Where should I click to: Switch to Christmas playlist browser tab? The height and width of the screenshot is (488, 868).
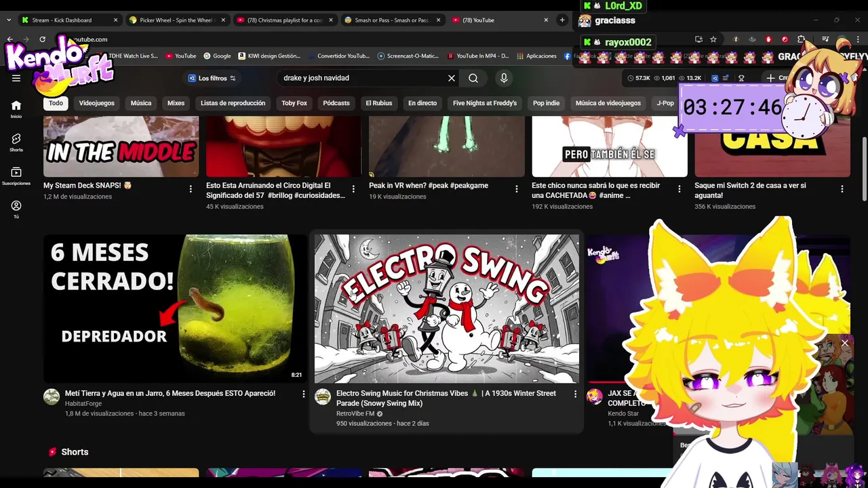tap(283, 20)
